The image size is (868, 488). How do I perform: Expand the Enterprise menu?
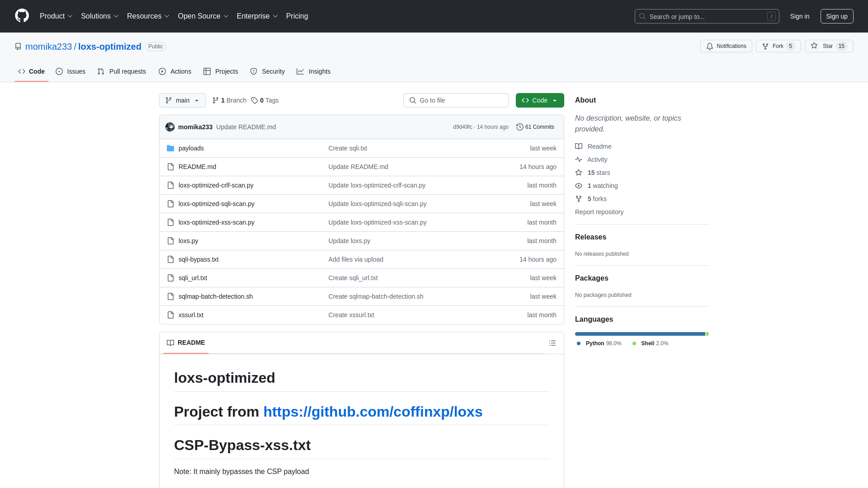pos(257,16)
